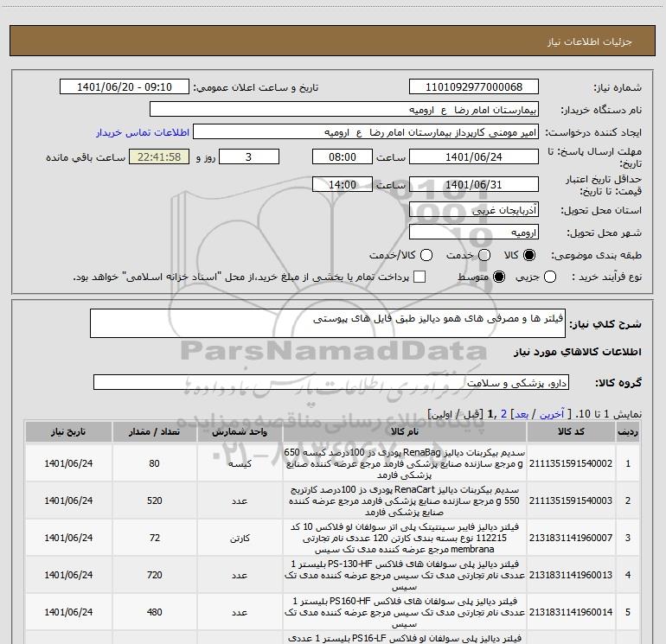Go to بعد page link
This screenshot has width=666, height=644.
[x=522, y=414]
